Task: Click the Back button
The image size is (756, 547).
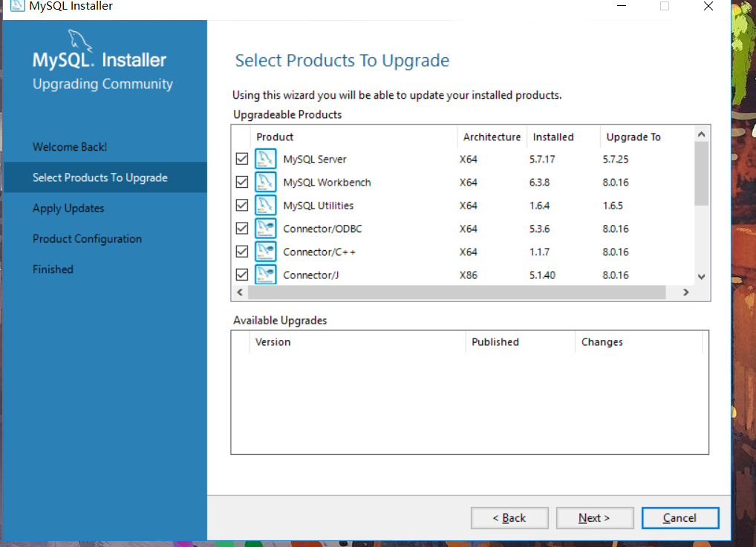Action: (x=509, y=517)
